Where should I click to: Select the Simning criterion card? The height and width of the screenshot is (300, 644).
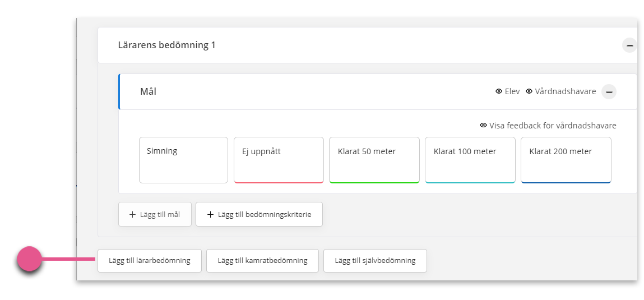(184, 160)
